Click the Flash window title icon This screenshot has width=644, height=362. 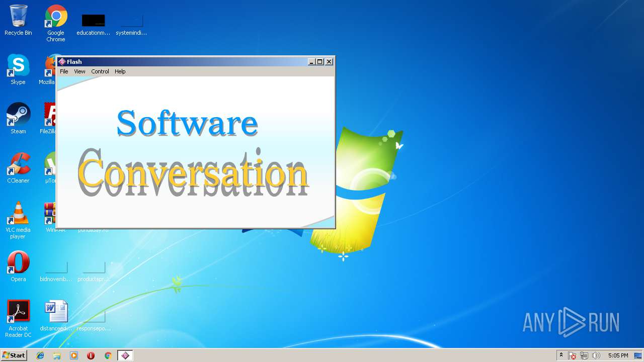point(62,62)
